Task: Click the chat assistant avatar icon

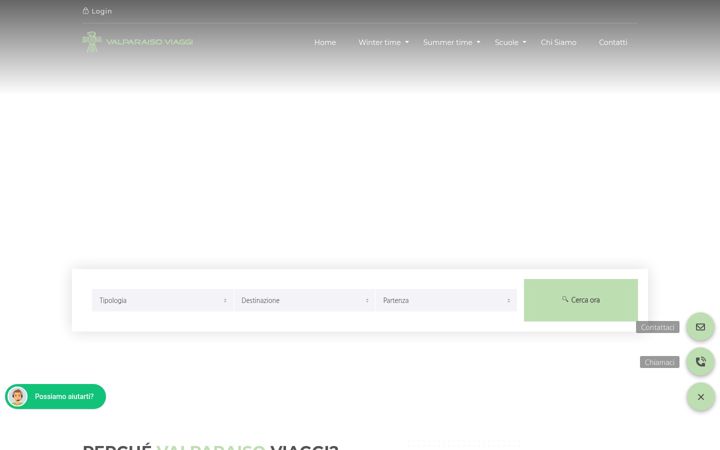Action: click(x=17, y=396)
